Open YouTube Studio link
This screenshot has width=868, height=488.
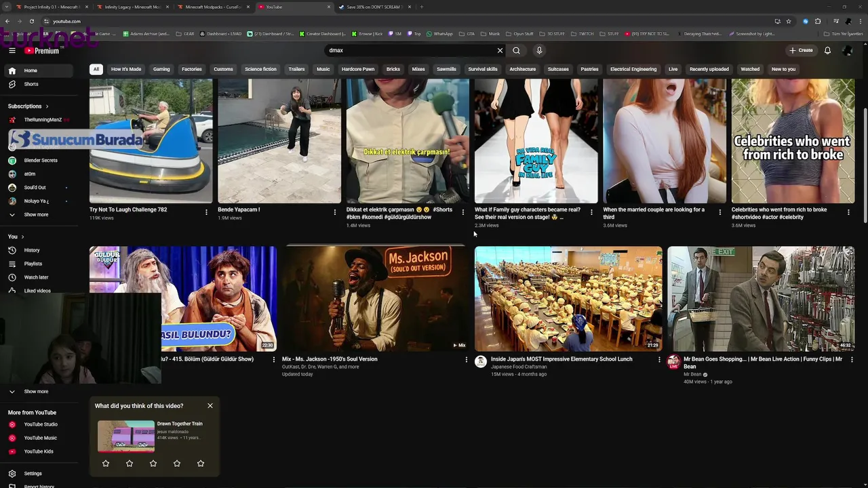[42, 424]
